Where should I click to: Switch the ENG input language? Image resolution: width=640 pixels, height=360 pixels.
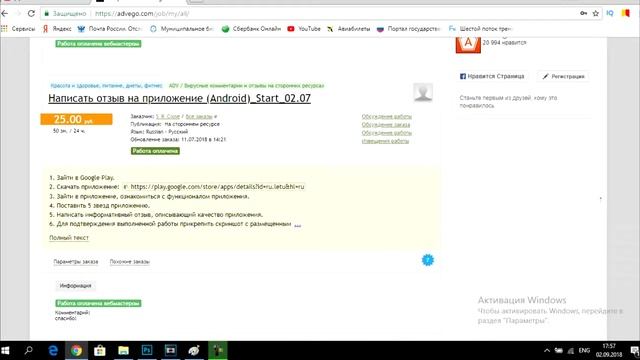point(584,351)
